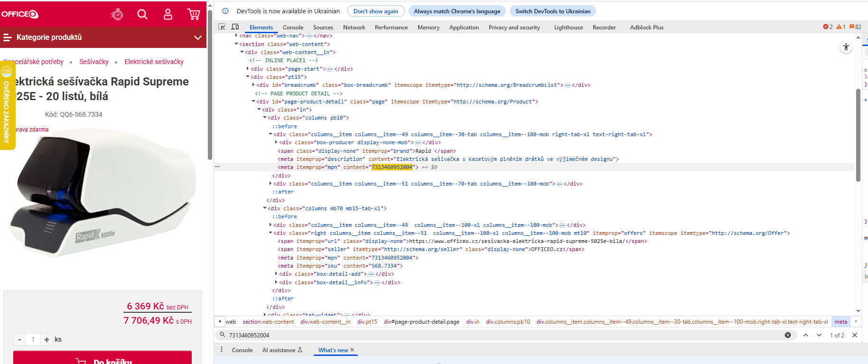Increase quantity with plus button

coord(47,339)
